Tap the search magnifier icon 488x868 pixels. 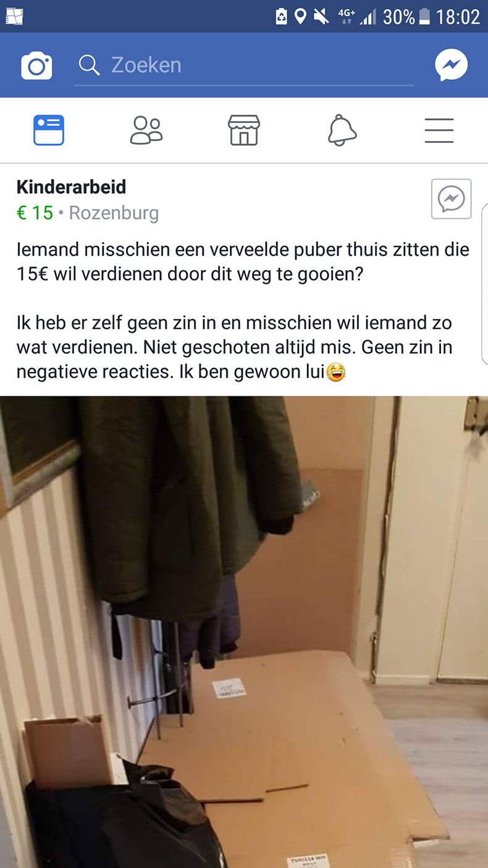pos(90,65)
